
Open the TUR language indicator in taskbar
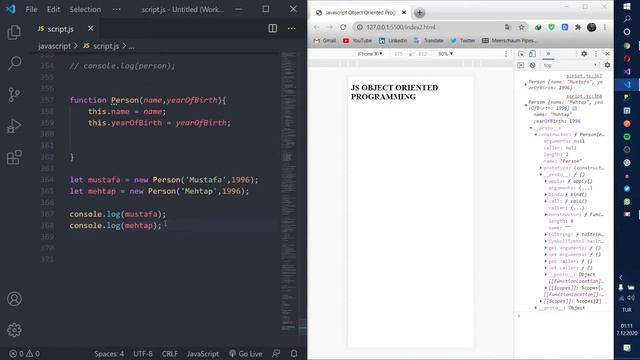(627, 310)
